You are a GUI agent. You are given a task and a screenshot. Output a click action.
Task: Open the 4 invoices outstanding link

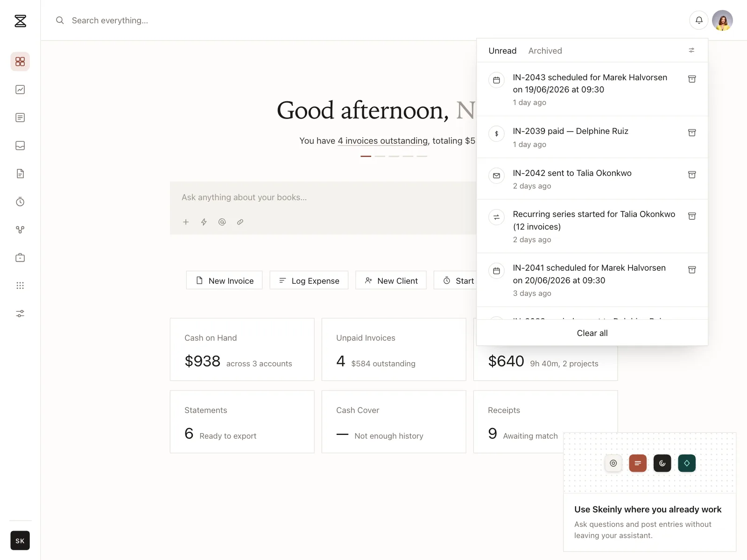[383, 141]
